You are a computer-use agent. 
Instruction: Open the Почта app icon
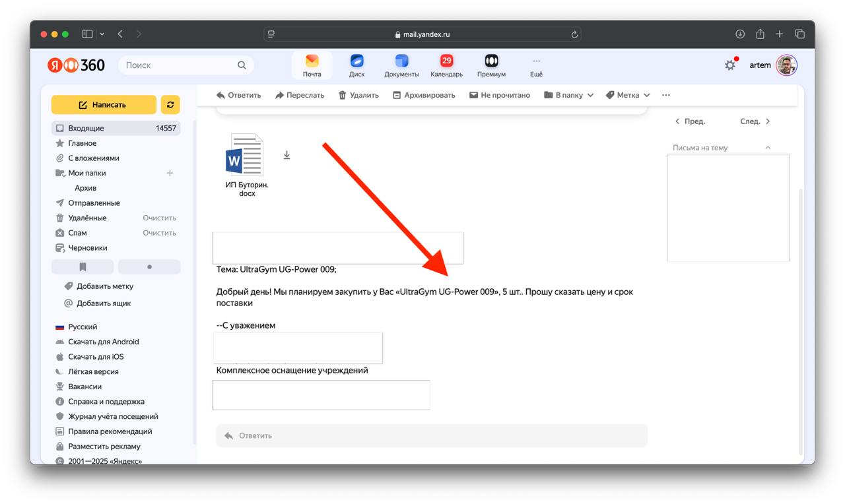[x=312, y=65]
